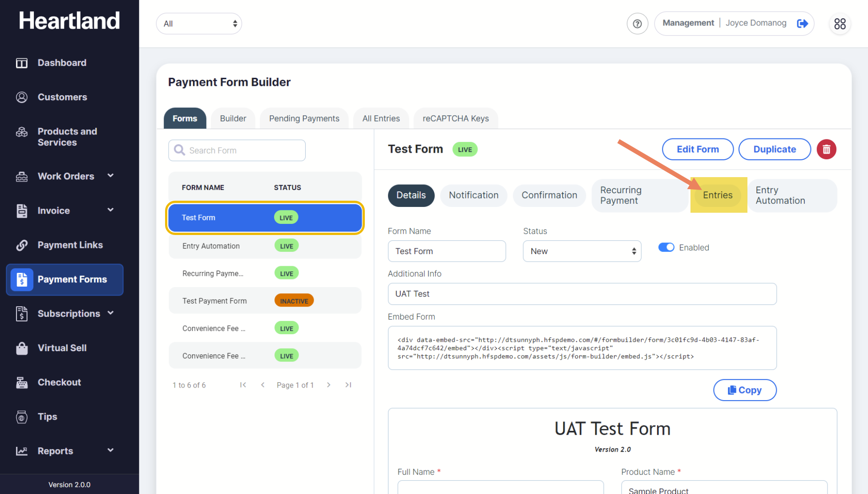
Task: Select the Entry Automation pill tab
Action: [x=792, y=196]
